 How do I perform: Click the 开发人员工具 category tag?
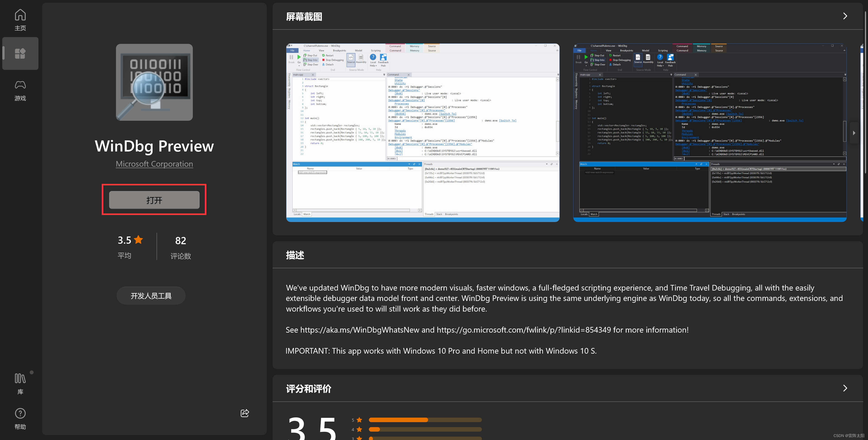click(151, 296)
